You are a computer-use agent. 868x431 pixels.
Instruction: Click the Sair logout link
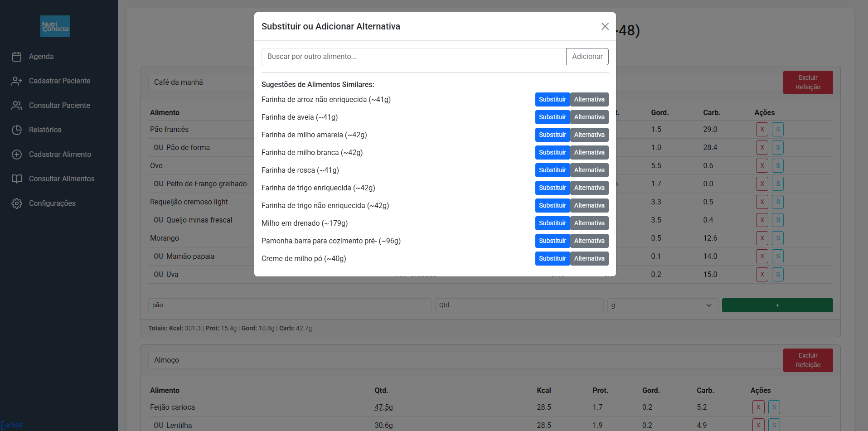pyautogui.click(x=17, y=425)
